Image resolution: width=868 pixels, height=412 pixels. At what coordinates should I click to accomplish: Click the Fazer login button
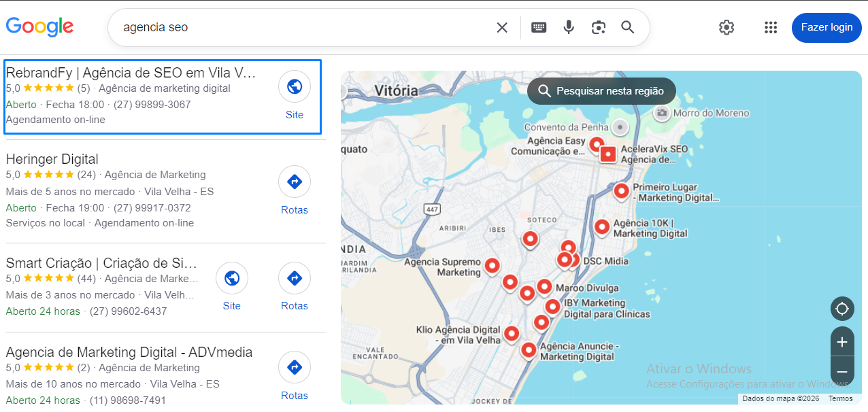[827, 27]
